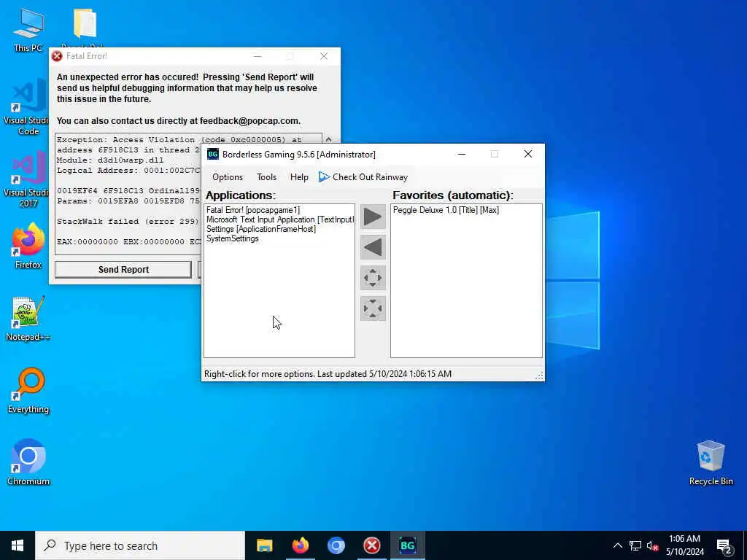
Task: Open the notification center icon
Action: coord(724,545)
